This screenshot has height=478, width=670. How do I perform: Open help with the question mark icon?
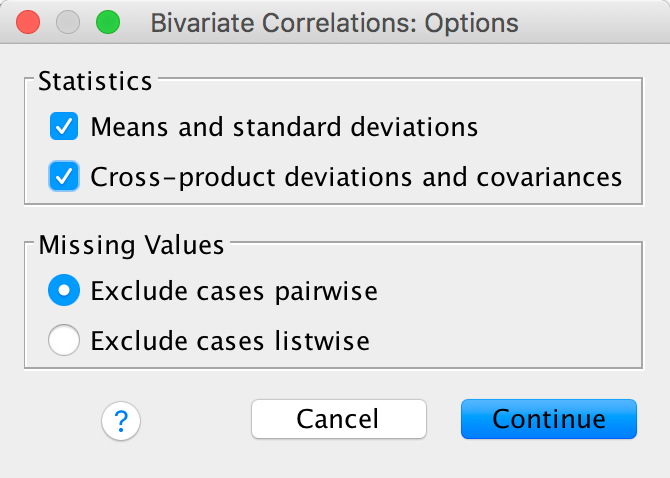tap(121, 420)
